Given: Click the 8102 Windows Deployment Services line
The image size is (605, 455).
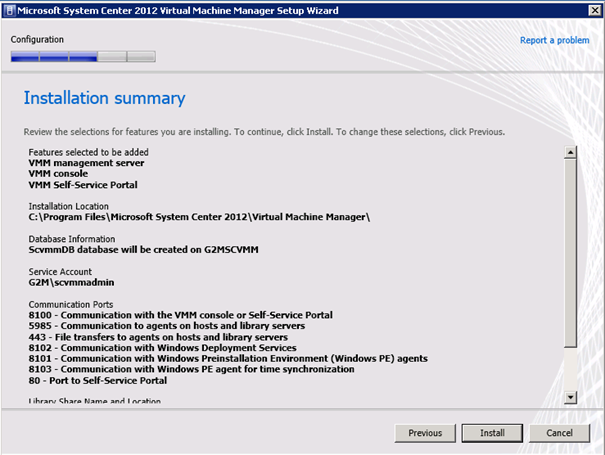Looking at the screenshot, I should (162, 348).
